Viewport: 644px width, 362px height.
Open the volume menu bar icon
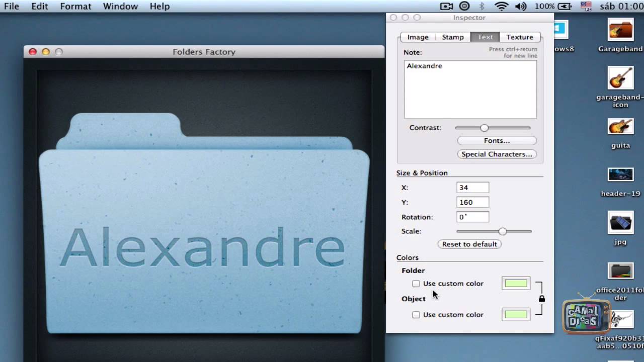(x=521, y=6)
